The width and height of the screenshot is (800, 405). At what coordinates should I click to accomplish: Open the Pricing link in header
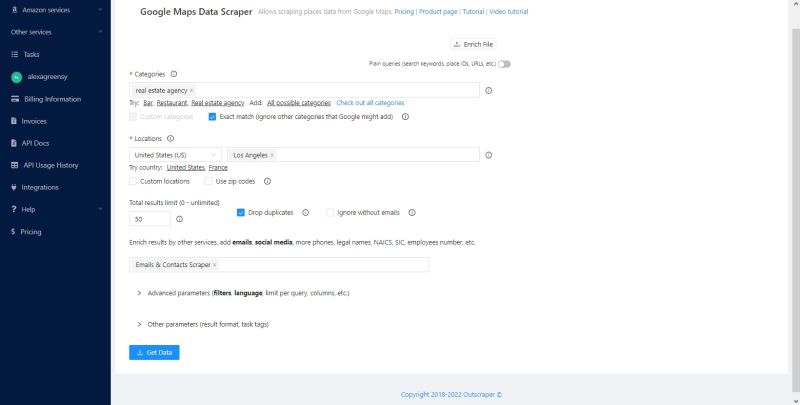pyautogui.click(x=404, y=12)
